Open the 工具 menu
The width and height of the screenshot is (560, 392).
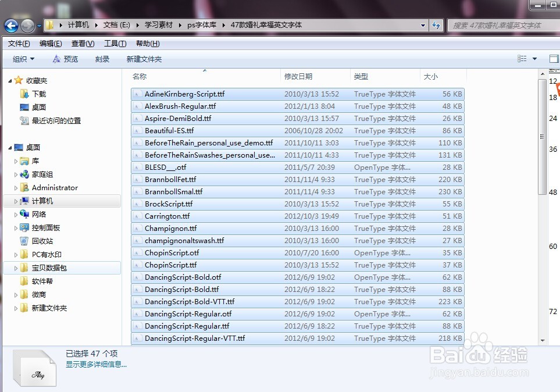[115, 43]
